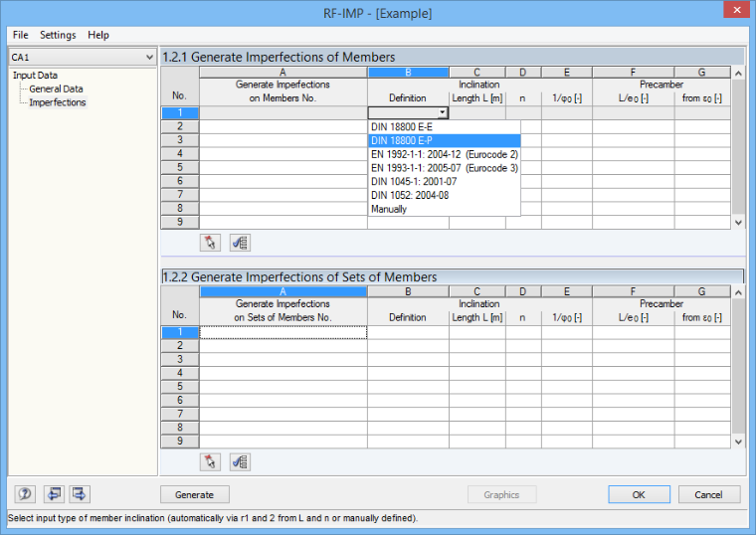Go to next module window icon
The image size is (756, 535).
(80, 494)
